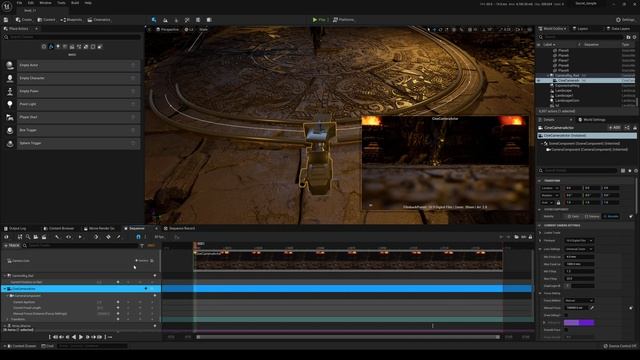Screen dimensions: 640x360
Task: Open the Lens Settings preset dropdown
Action: pyautogui.click(x=579, y=249)
